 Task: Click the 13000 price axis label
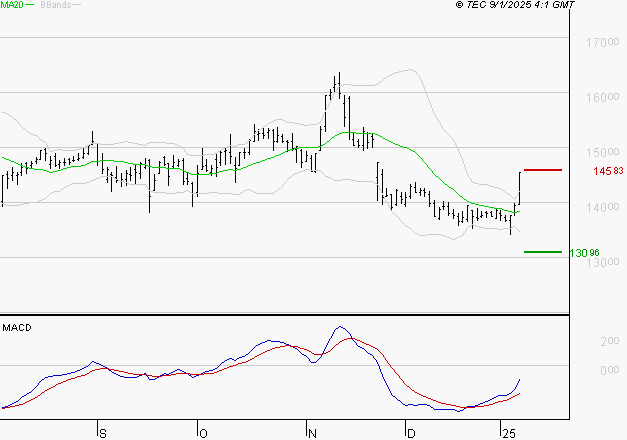(x=603, y=262)
